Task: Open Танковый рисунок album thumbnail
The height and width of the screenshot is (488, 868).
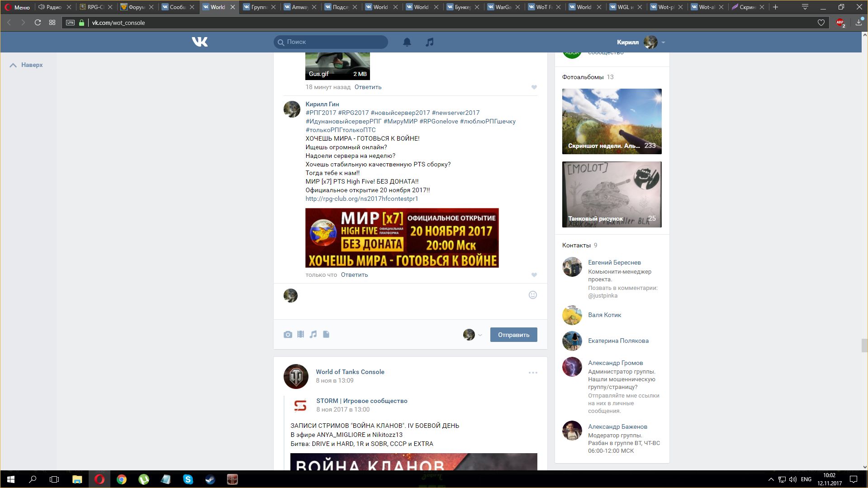Action: (x=612, y=194)
